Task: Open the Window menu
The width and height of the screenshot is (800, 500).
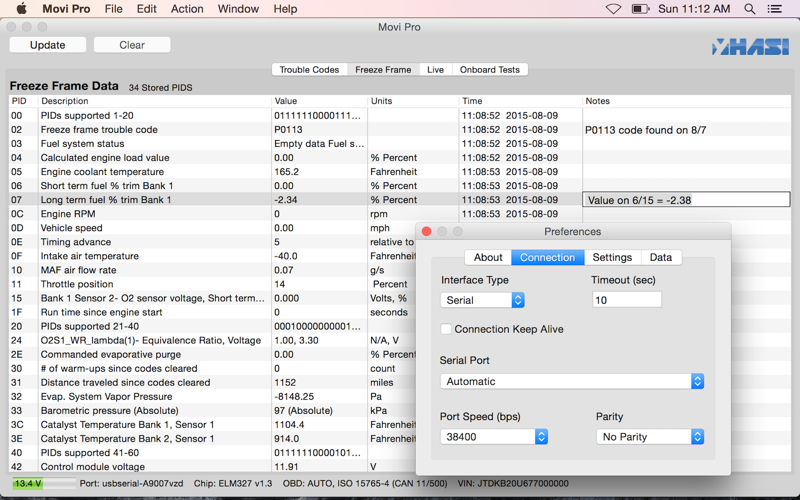Action: click(238, 9)
